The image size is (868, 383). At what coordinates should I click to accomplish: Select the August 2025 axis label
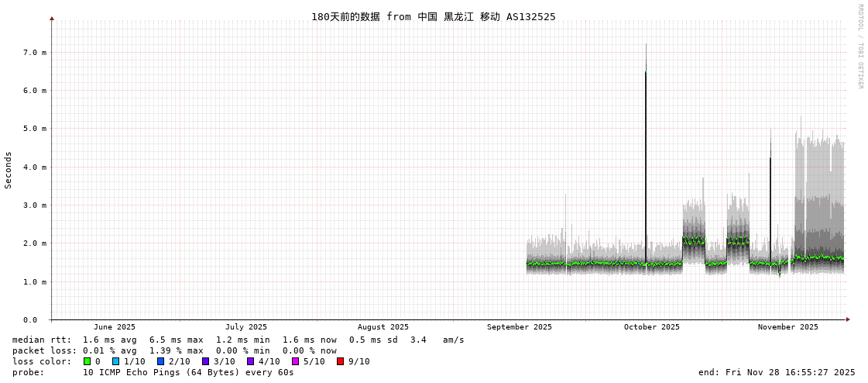383,327
